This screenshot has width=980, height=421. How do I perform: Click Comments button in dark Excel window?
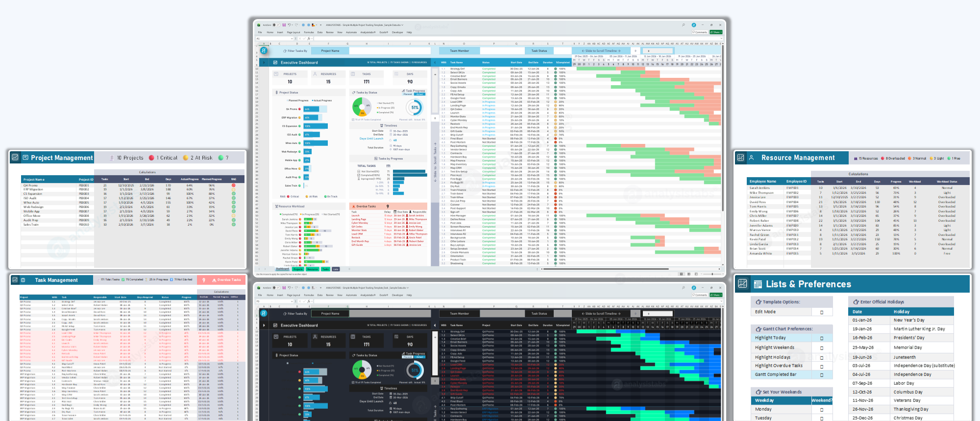700,295
